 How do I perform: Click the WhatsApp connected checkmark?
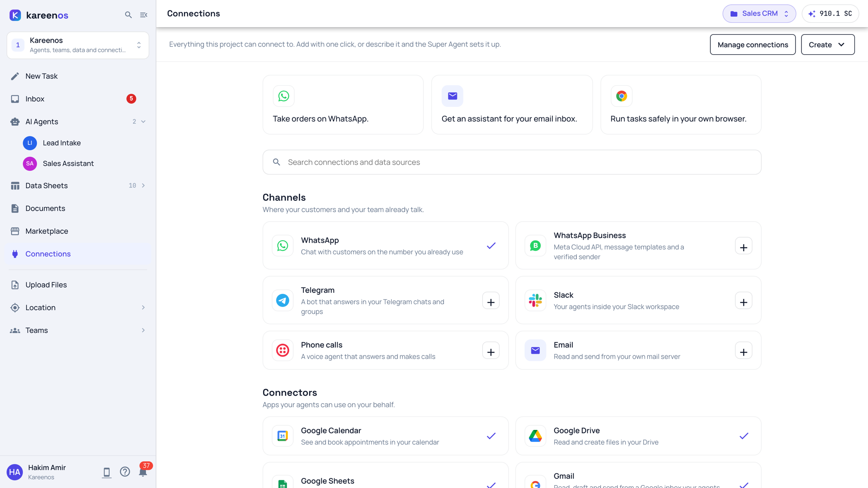[491, 246]
